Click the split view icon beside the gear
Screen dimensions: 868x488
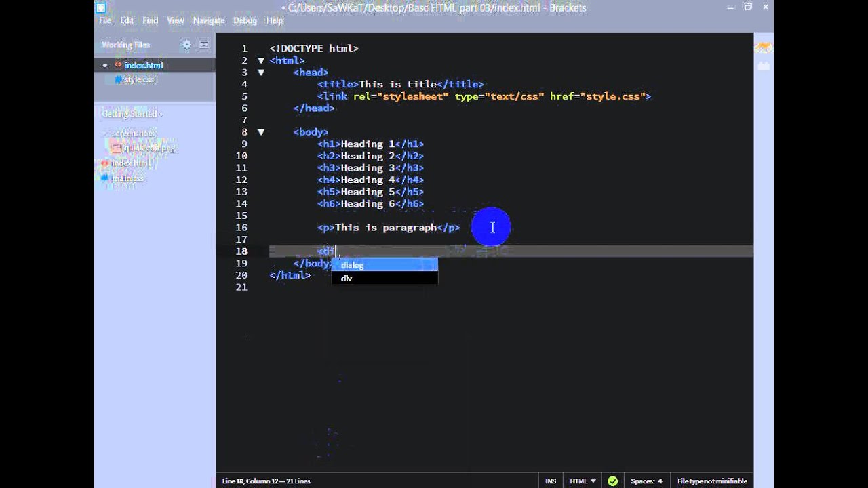pos(204,45)
